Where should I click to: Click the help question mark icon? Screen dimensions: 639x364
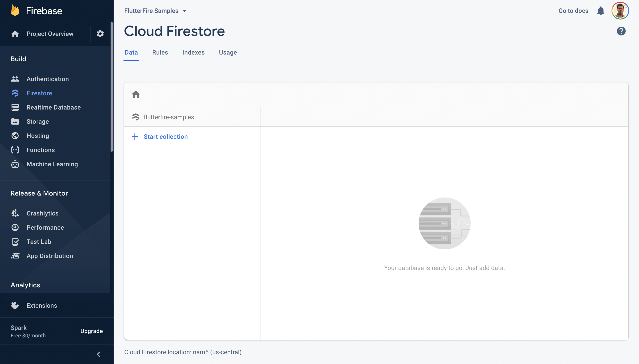pyautogui.click(x=621, y=31)
